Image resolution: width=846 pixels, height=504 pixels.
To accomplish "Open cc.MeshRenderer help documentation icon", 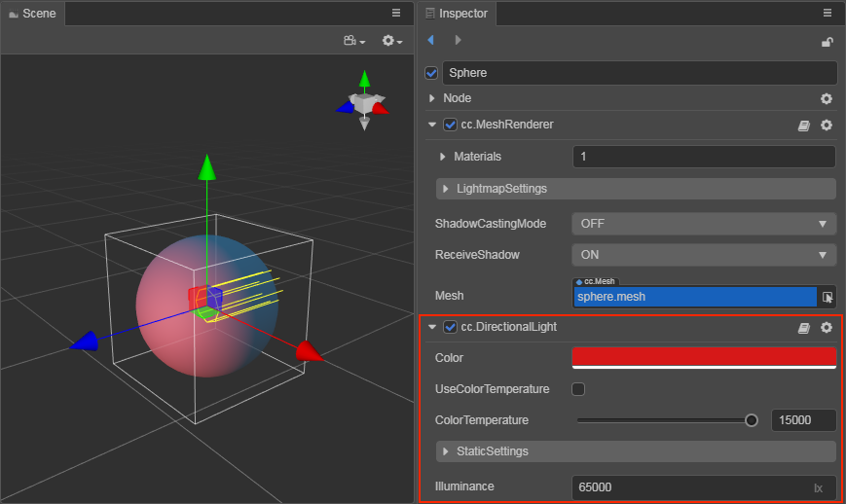I will pos(804,125).
